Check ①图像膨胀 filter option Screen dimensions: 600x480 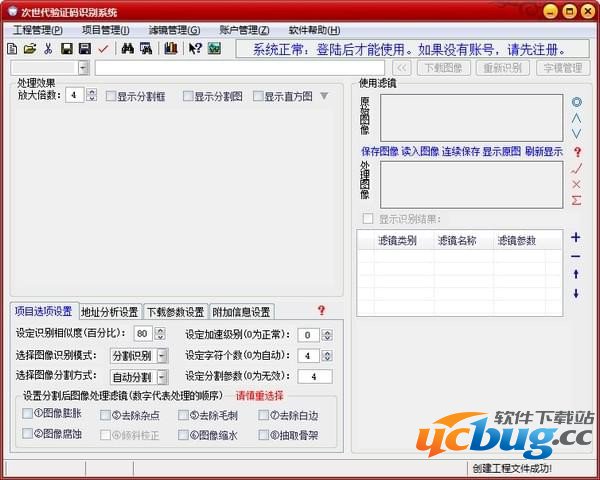click(x=28, y=413)
